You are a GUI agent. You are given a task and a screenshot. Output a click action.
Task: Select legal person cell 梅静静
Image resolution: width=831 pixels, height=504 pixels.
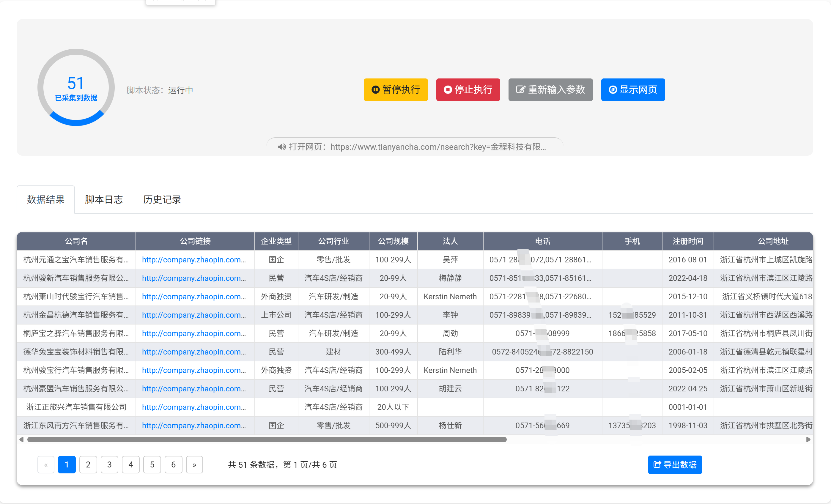click(450, 278)
